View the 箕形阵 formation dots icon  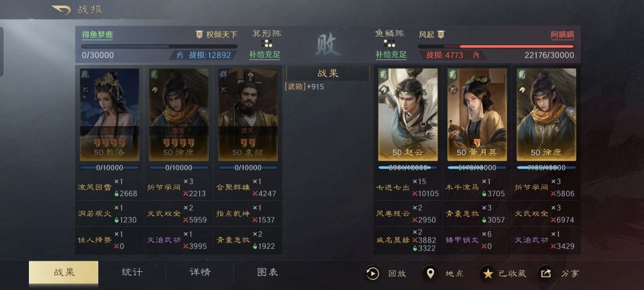(x=266, y=43)
